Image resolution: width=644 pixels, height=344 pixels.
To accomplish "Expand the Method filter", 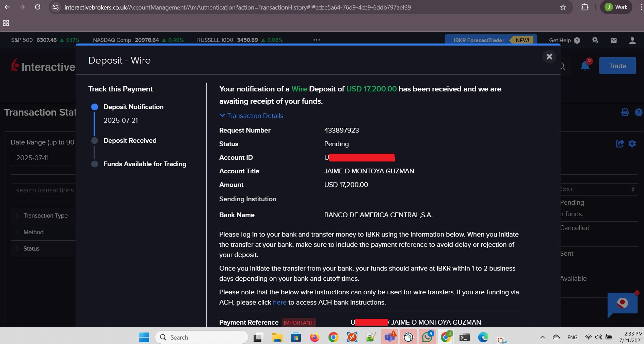I will [x=43, y=232].
